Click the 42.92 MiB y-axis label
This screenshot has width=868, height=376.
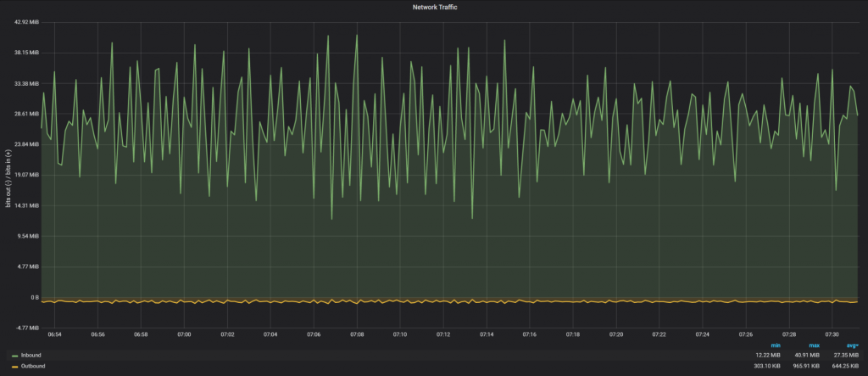tap(28, 22)
